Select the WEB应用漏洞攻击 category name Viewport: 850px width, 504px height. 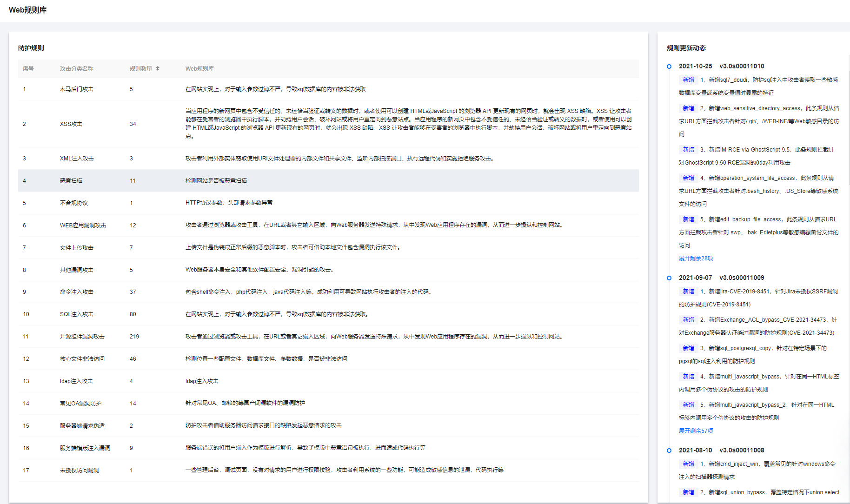pyautogui.click(x=83, y=225)
